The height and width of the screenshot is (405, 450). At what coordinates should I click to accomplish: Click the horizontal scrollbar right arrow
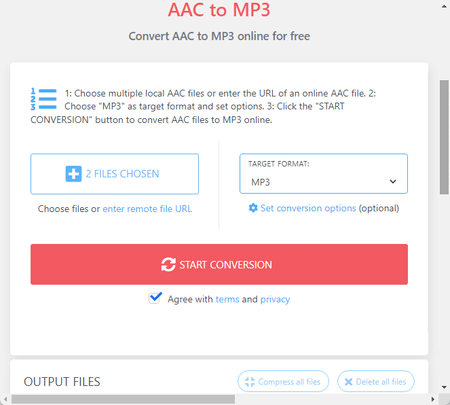point(432,399)
